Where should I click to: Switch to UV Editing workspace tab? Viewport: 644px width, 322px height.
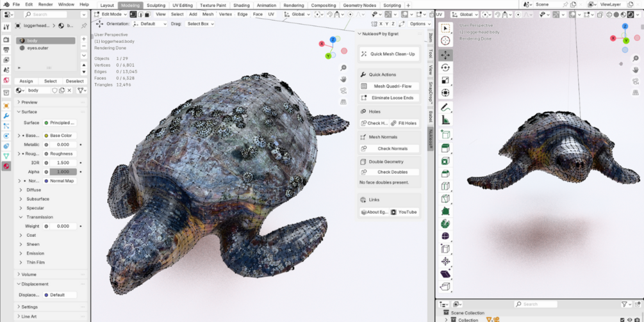pyautogui.click(x=182, y=5)
